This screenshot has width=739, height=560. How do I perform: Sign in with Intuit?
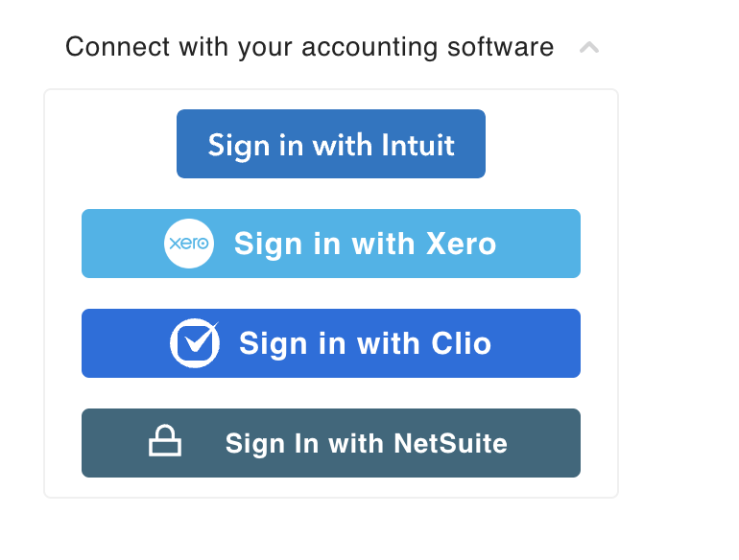[331, 144]
